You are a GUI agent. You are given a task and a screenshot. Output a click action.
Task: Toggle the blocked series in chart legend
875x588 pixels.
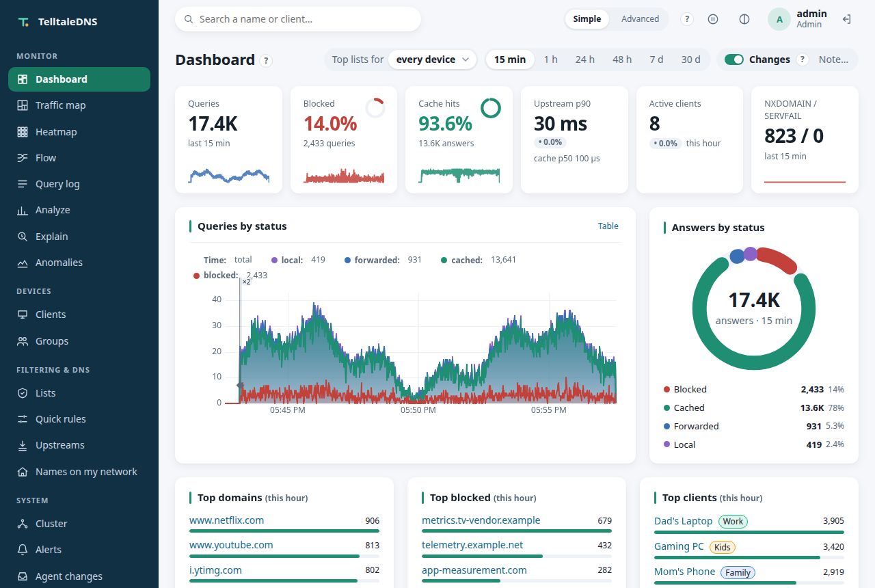230,276
